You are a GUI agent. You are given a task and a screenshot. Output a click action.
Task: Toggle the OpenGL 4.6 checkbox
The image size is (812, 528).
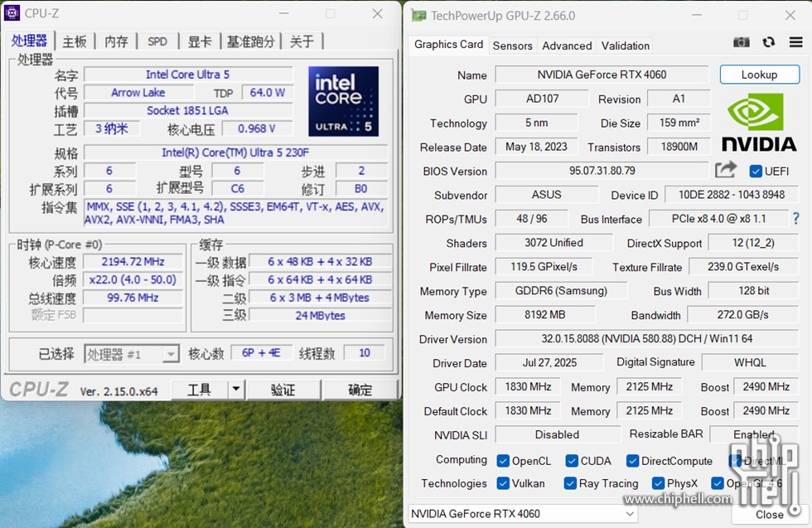pyautogui.click(x=718, y=483)
